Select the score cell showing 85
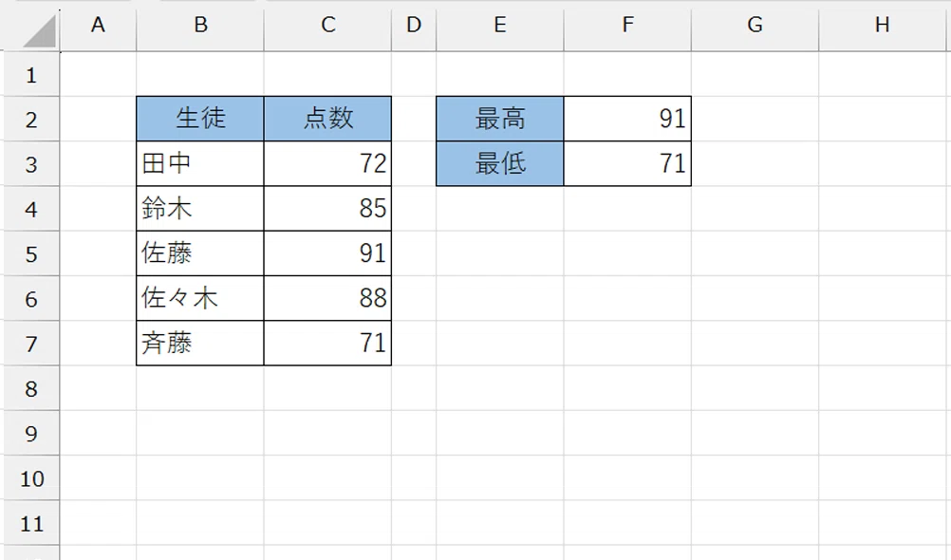Screen dimensions: 951x560 (x=327, y=209)
